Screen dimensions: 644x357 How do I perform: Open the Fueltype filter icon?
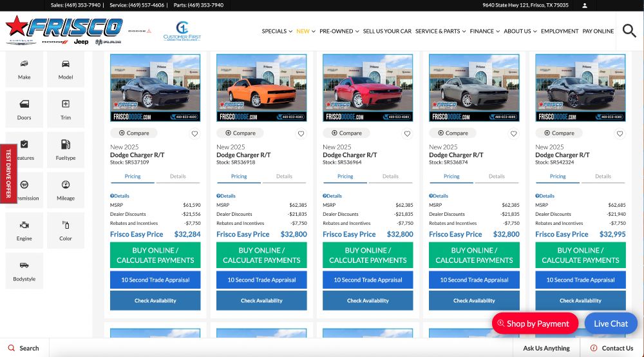(66, 144)
